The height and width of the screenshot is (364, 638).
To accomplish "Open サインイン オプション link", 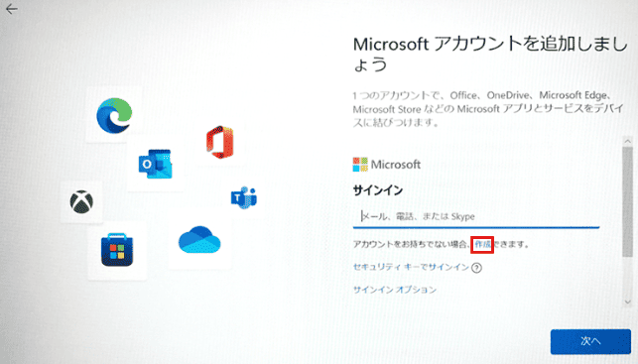I will click(395, 290).
